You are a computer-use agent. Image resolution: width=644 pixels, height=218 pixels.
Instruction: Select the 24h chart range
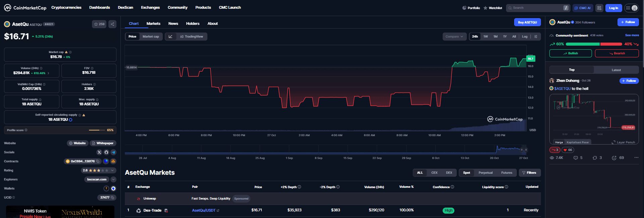tap(475, 37)
